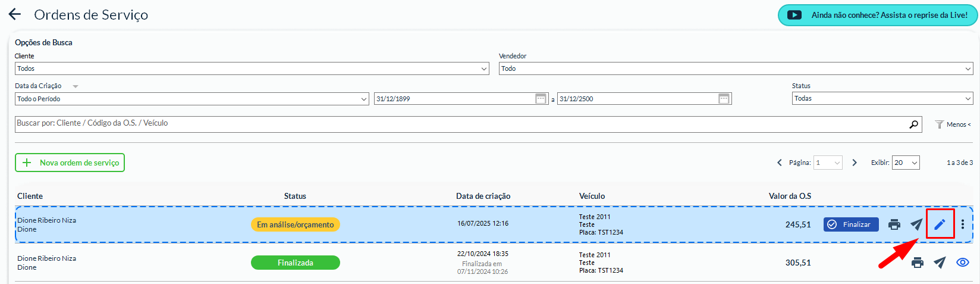Click the search magnifier icon
The width and height of the screenshot is (980, 284).
[x=913, y=124]
